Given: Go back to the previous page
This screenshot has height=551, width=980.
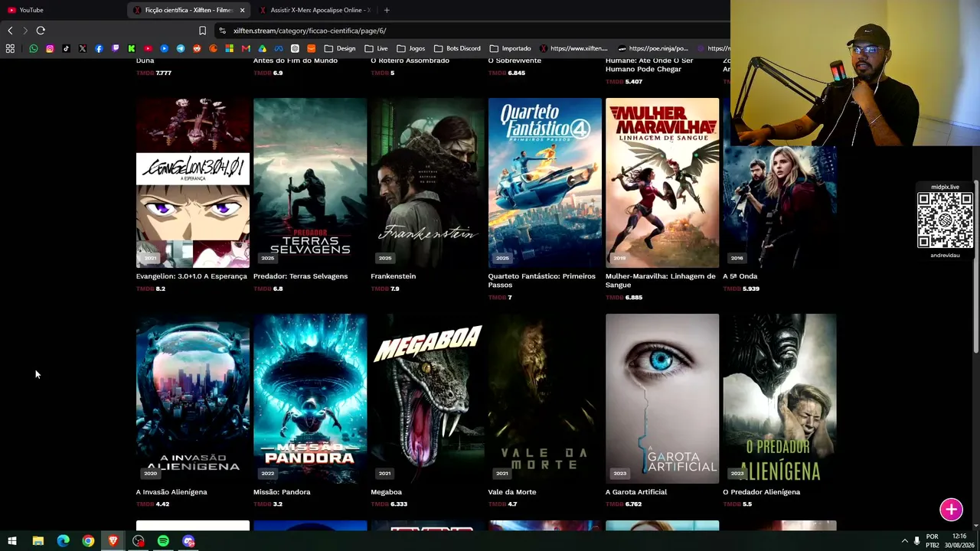Looking at the screenshot, I should pos(10,31).
